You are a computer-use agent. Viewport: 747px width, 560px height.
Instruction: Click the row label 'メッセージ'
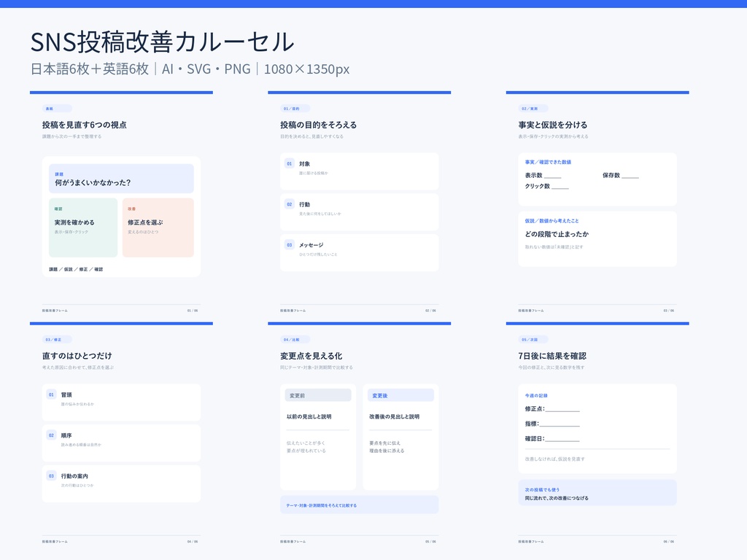coord(311,245)
